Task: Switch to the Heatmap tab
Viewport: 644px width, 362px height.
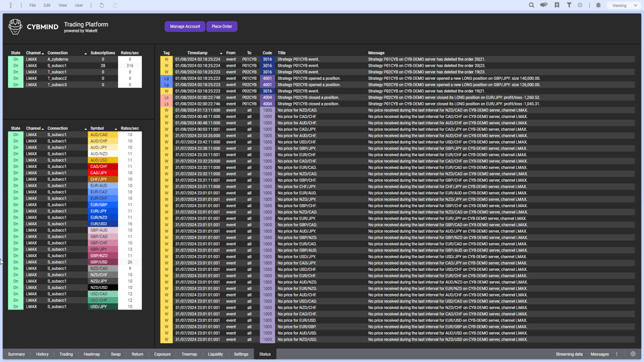Action: click(91, 354)
